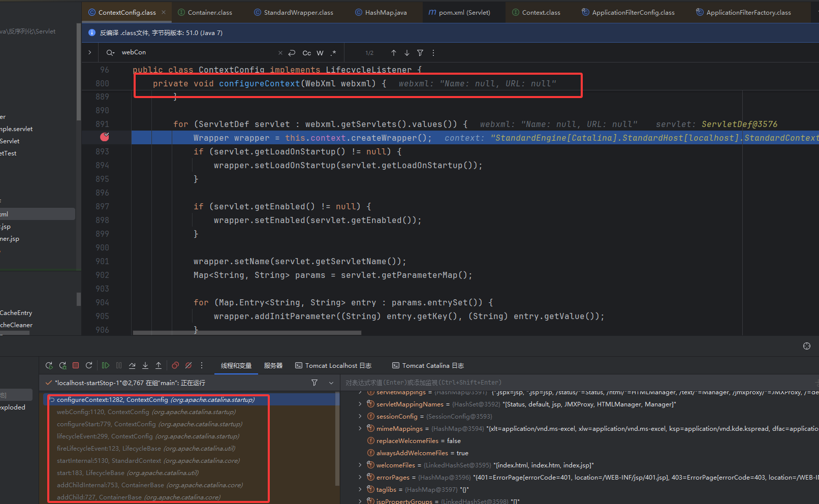Click the Step Over debug icon
The height and width of the screenshot is (504, 819).
(132, 365)
